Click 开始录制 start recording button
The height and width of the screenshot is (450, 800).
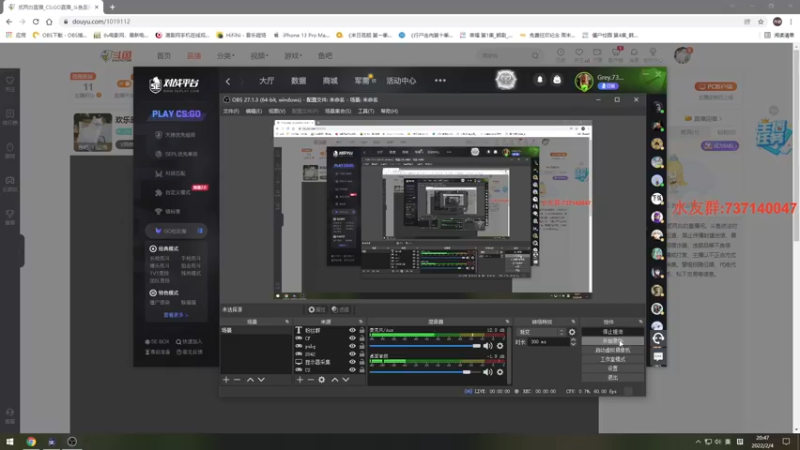click(x=613, y=341)
